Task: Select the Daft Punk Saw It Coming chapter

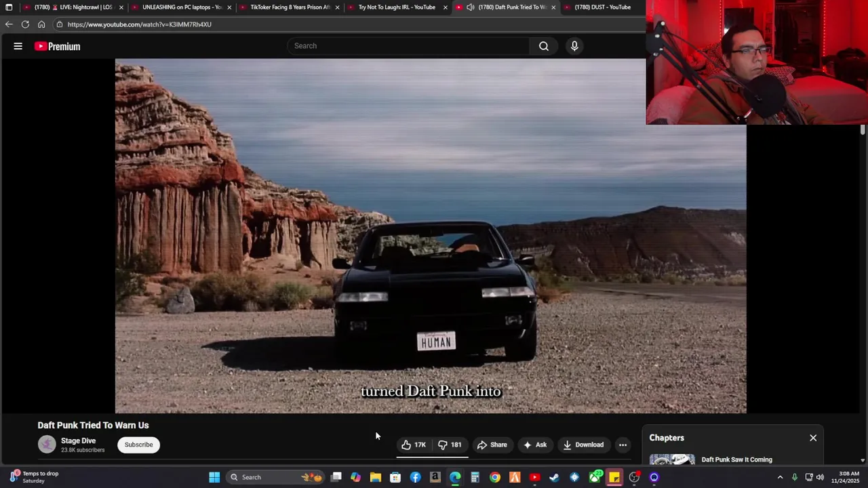Action: pos(736,460)
